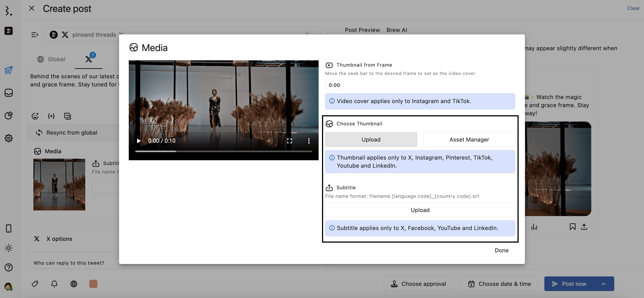Click the tag icon in bottom toolbar
Image resolution: width=644 pixels, height=298 pixels.
tap(35, 284)
